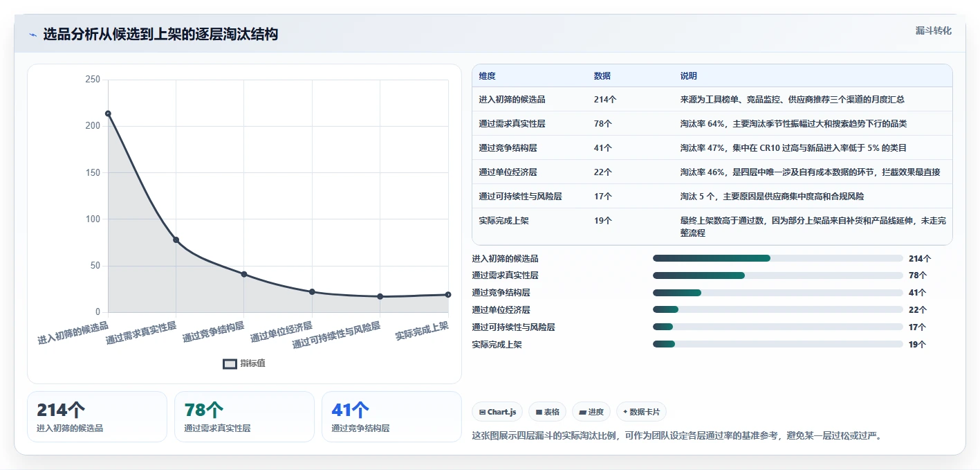Click the 表格 tag chip
Screen dimensions: 980x470
(x=547, y=412)
